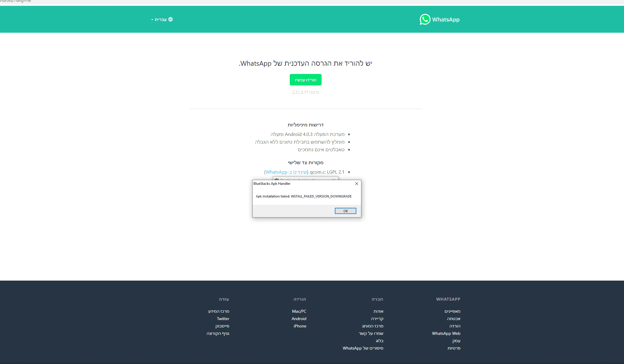Screen dimensions: 624x364
Task: Click the green הורידו עכשיו download button
Action: point(305,80)
